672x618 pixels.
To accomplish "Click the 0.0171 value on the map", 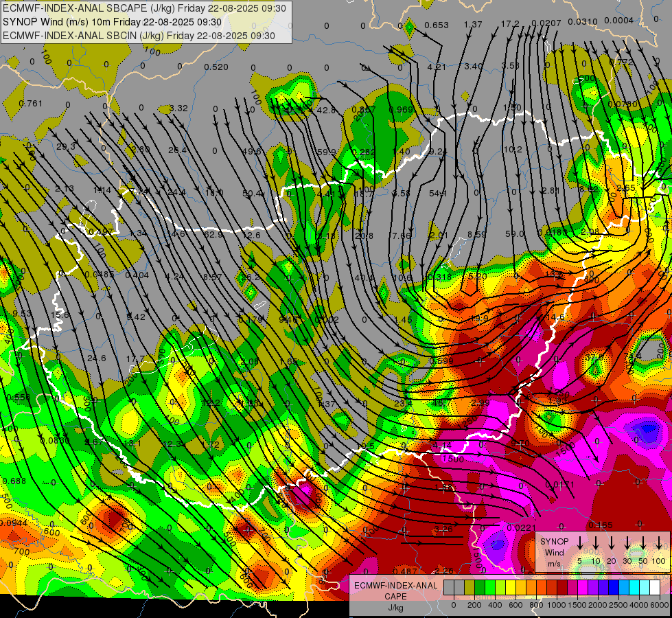I will [x=559, y=485].
